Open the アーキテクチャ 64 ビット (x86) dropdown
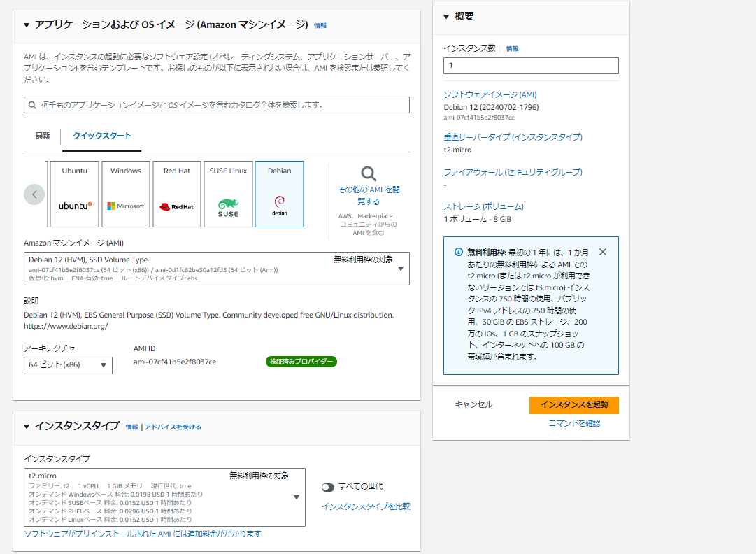Viewport: 756px width, 554px height. point(68,365)
